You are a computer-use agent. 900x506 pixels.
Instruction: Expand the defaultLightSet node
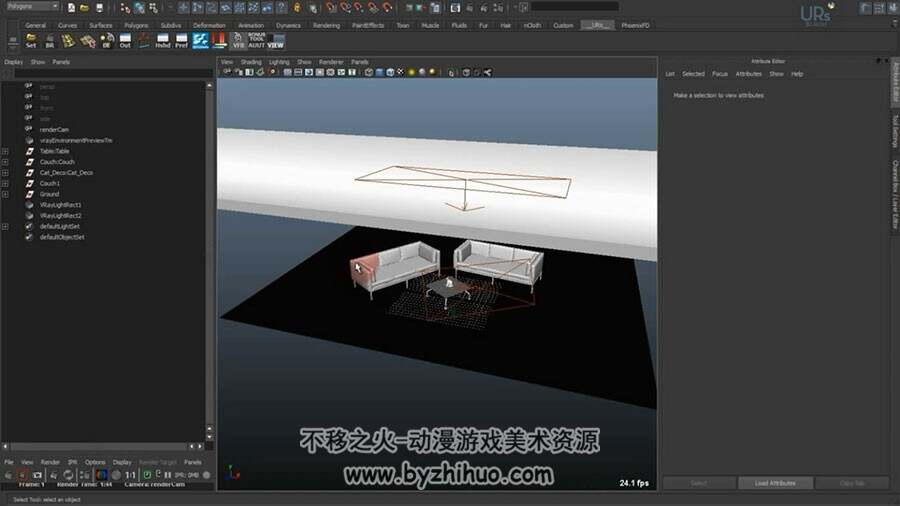5,227
